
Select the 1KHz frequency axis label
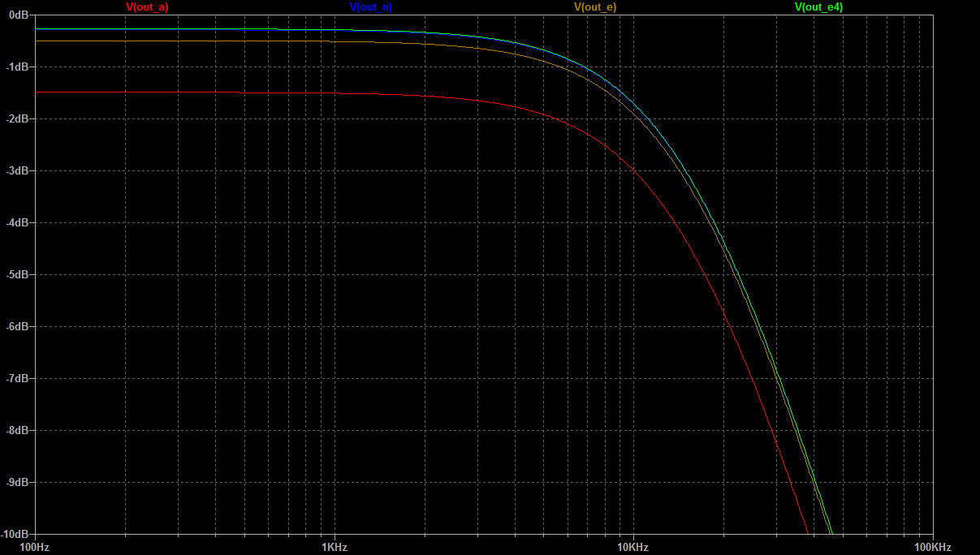(x=334, y=548)
